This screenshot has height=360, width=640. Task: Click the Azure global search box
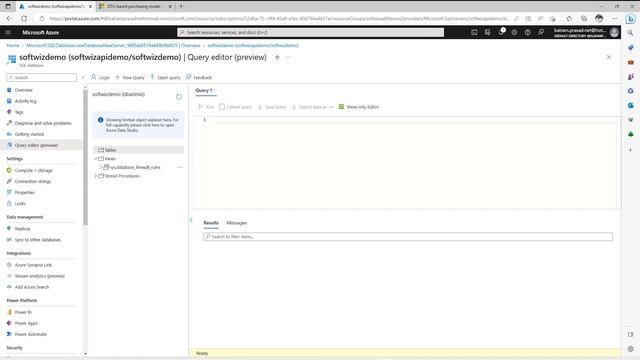click(x=311, y=32)
